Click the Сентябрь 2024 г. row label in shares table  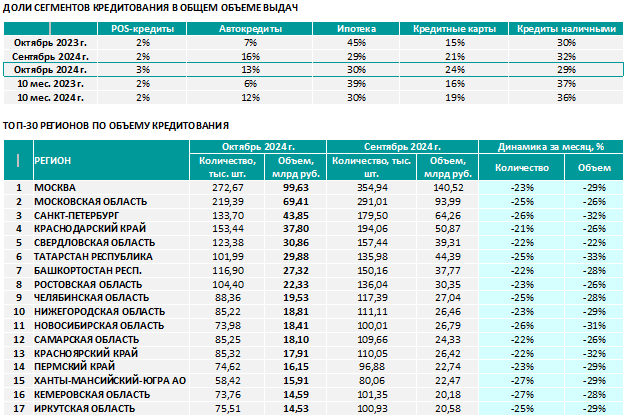(50, 57)
